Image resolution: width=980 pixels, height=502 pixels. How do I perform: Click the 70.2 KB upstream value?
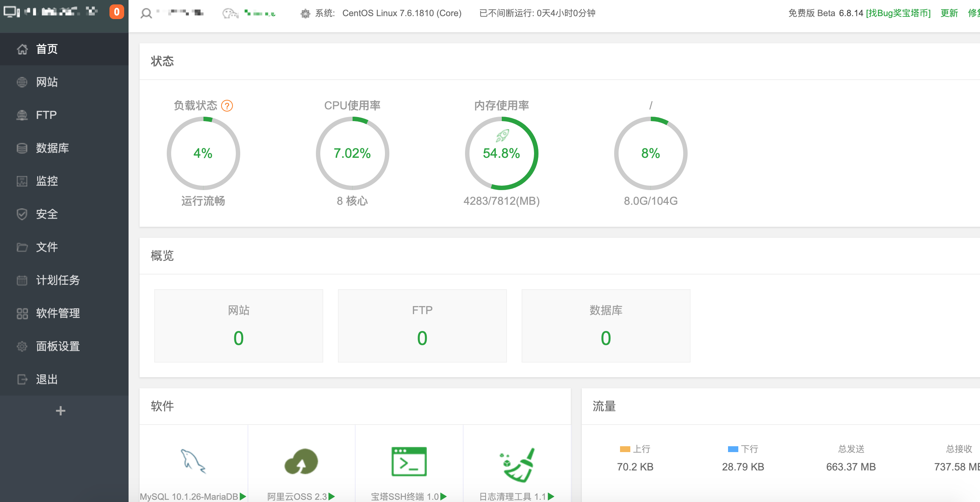[635, 467]
